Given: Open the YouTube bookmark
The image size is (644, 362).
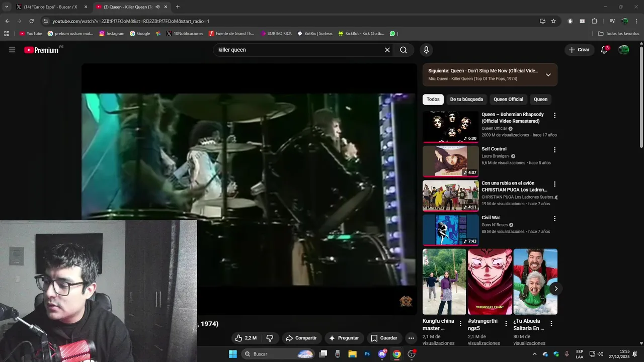Looking at the screenshot, I should click(x=31, y=33).
